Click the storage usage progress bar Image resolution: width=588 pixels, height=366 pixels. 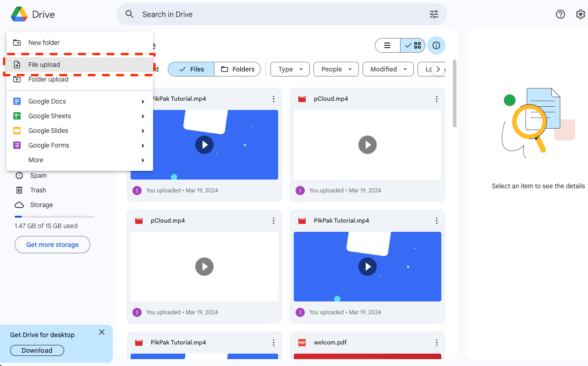(55, 216)
